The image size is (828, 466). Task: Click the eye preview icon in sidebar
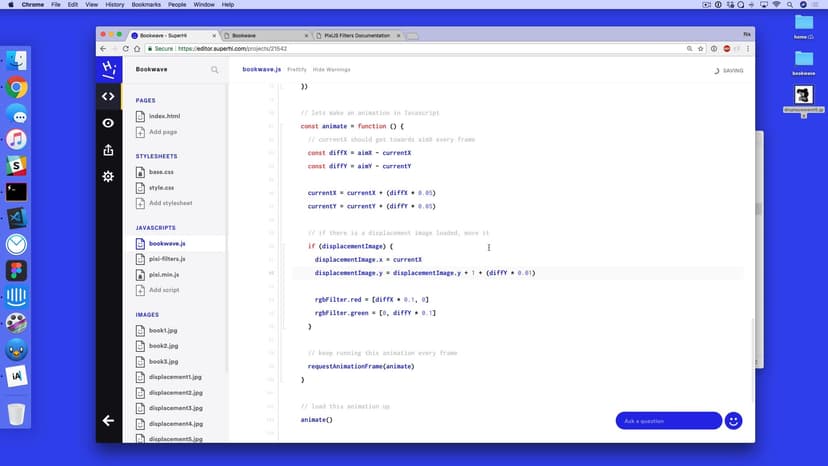tap(108, 123)
